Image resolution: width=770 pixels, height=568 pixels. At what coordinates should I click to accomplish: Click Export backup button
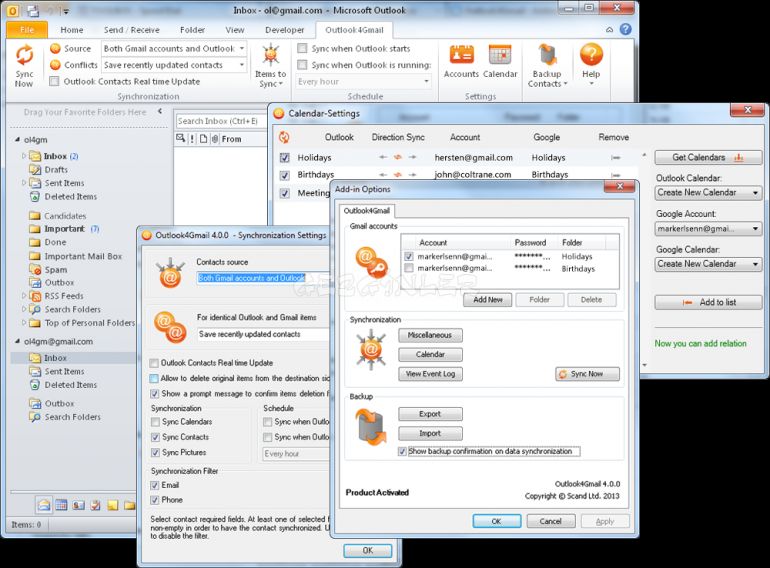click(x=430, y=414)
